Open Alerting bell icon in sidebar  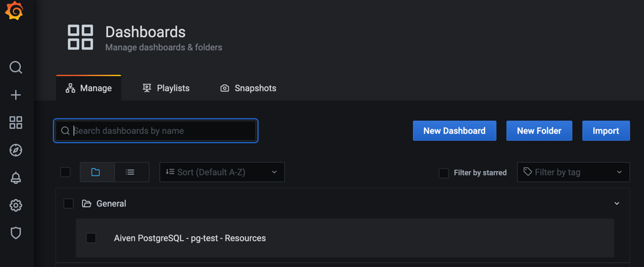pyautogui.click(x=16, y=178)
